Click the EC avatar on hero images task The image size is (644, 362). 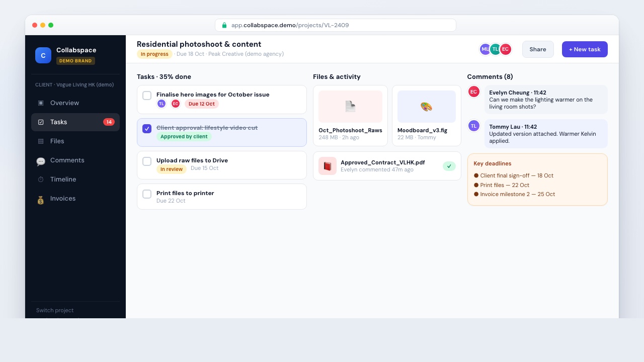click(176, 104)
